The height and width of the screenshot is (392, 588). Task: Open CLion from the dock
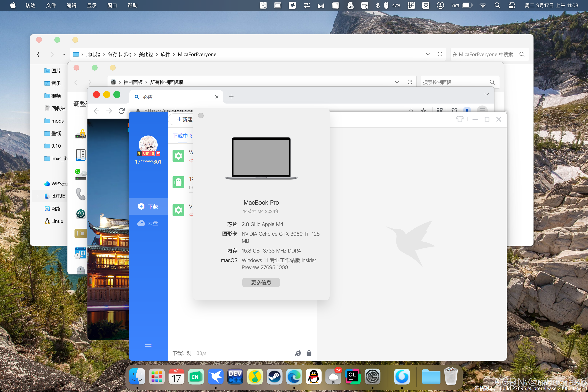[353, 377]
